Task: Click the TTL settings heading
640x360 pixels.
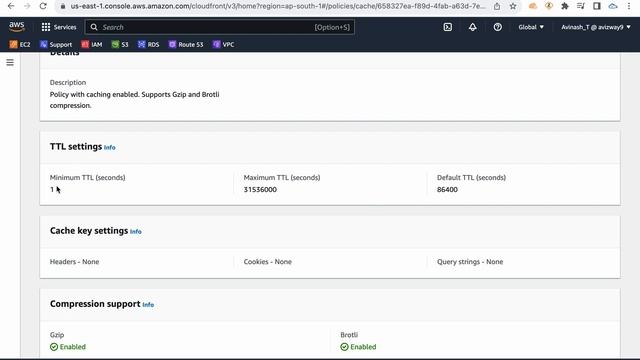Action: (76, 147)
